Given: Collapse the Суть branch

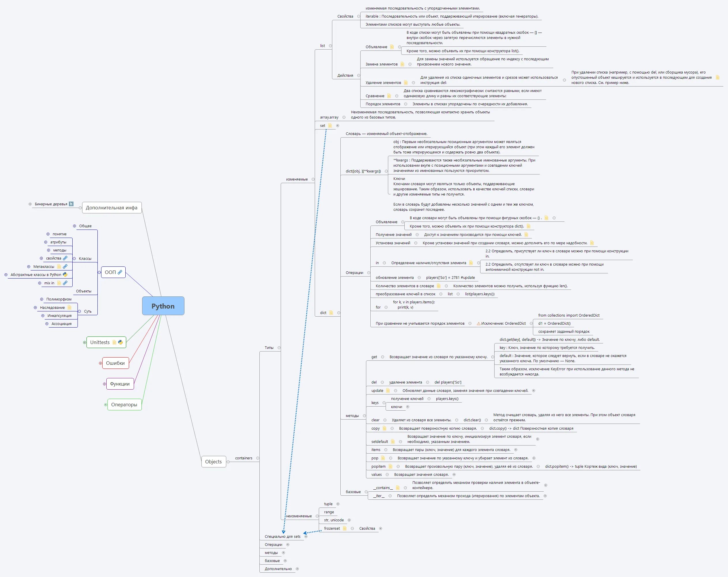Looking at the screenshot, I should (79, 311).
